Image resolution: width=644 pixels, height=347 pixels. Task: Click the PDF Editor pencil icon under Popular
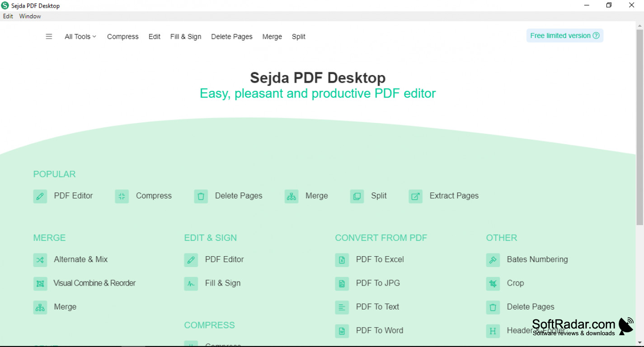click(40, 196)
